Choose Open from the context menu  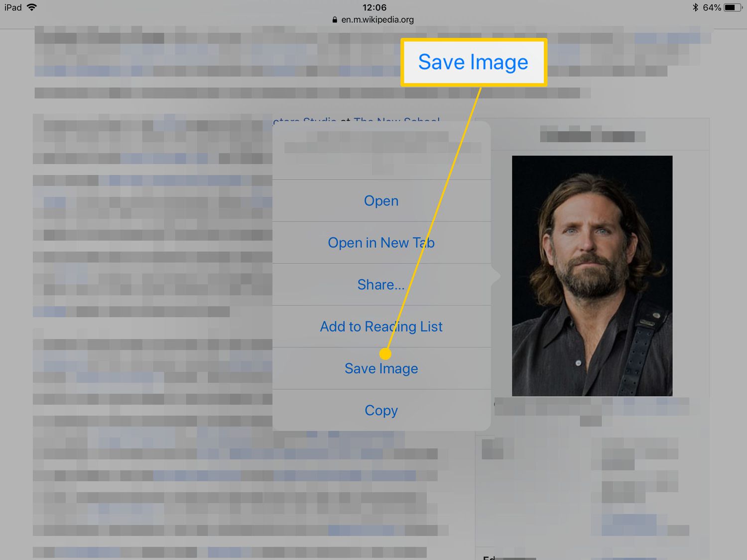click(x=381, y=201)
